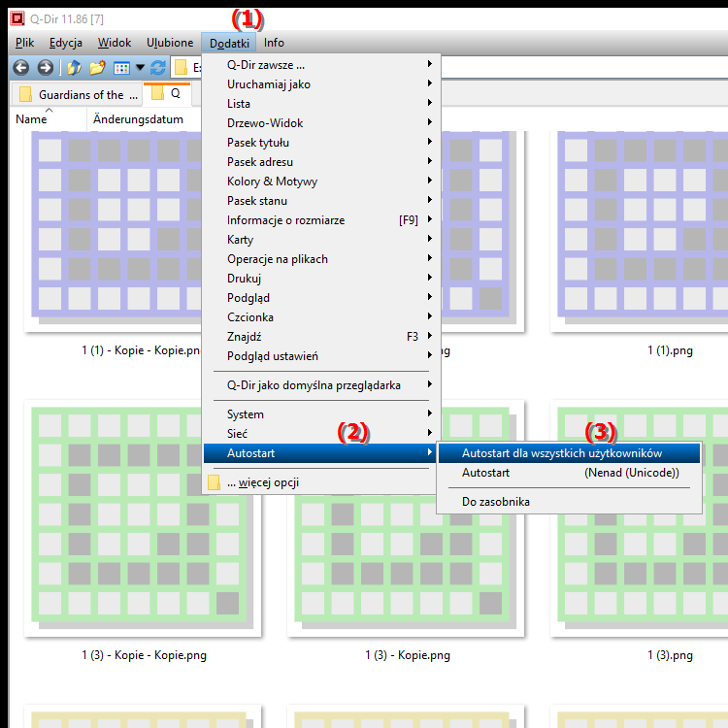Viewport: 728px width, 728px height.
Task: Click the Q-Dir application icon in title bar
Action: pyautogui.click(x=17, y=18)
